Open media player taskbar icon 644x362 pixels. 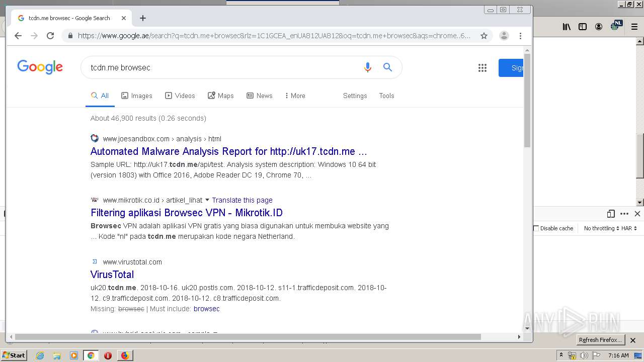pyautogui.click(x=74, y=355)
